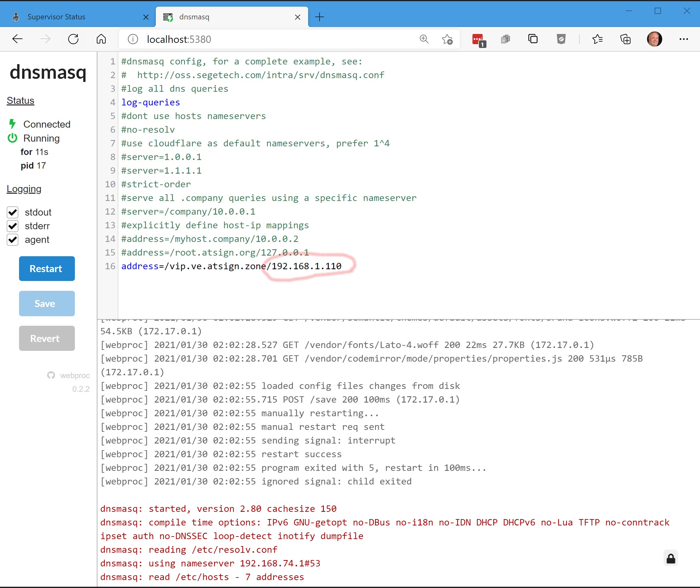Click the gray shield extension icon
This screenshot has height=588, width=700.
pyautogui.click(x=561, y=39)
